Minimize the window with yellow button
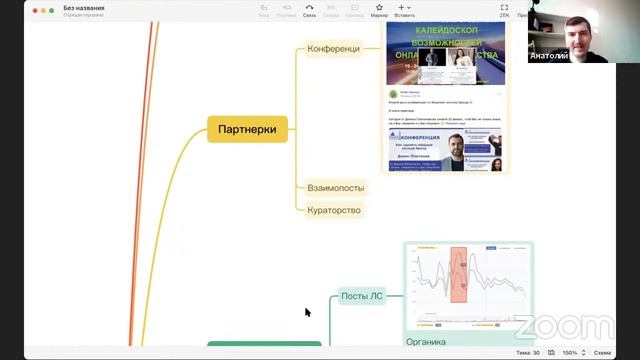Image resolution: width=640 pixels, height=360 pixels. click(43, 11)
